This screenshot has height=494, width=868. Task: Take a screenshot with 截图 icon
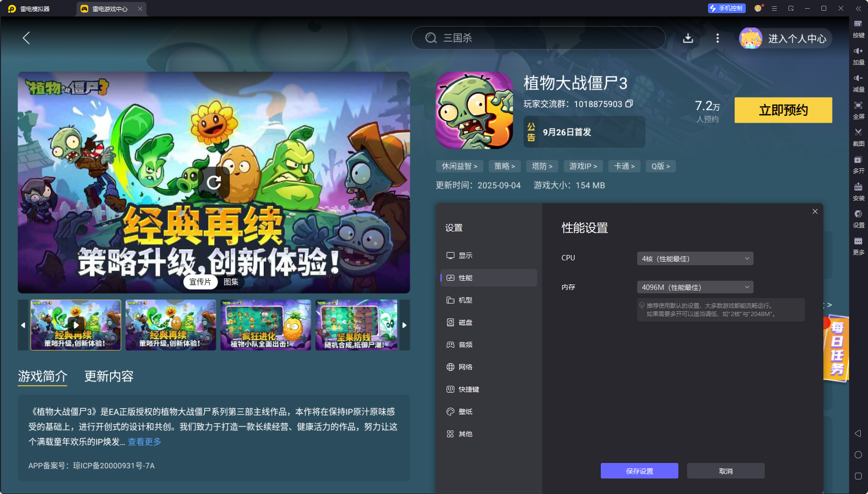858,137
